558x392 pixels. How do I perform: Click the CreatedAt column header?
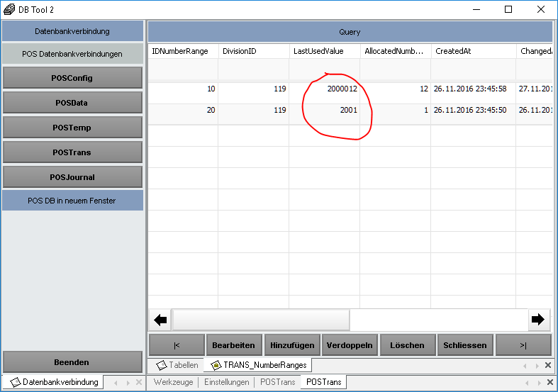[x=474, y=51]
